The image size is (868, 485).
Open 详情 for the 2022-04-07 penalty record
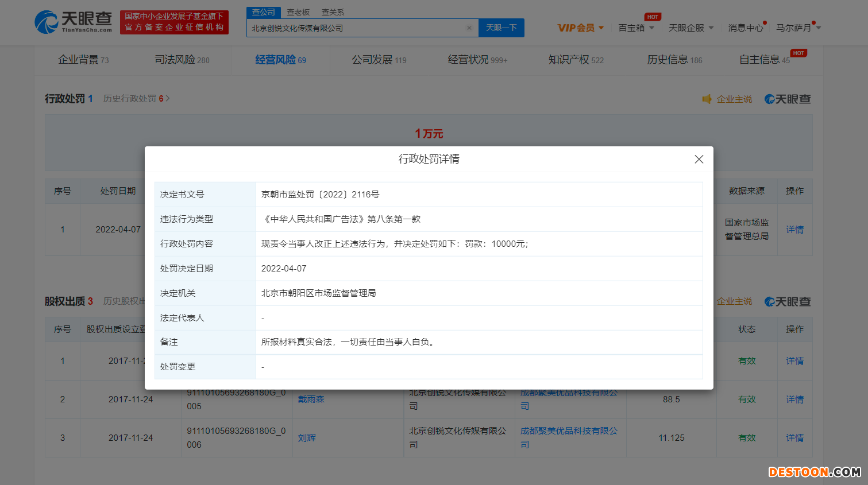click(794, 230)
